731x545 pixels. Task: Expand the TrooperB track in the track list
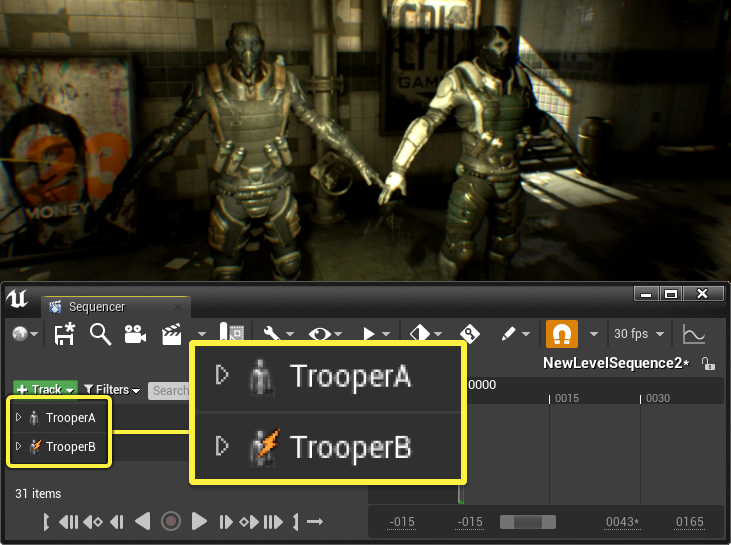pos(18,446)
